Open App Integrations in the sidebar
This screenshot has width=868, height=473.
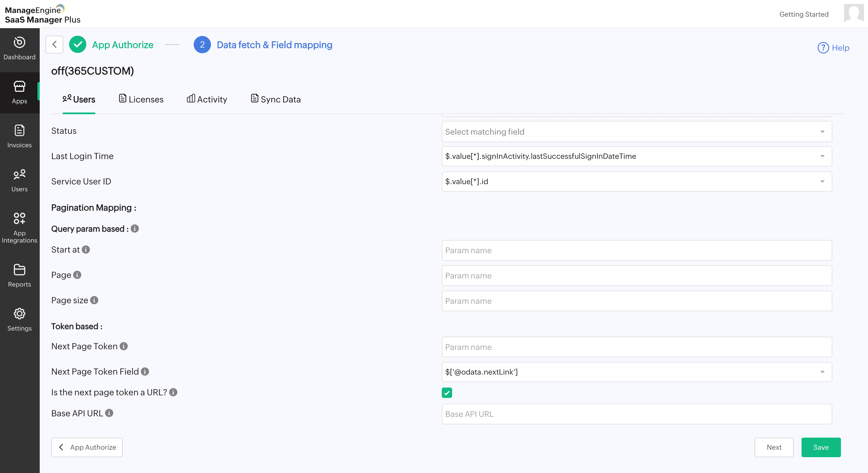(19, 227)
